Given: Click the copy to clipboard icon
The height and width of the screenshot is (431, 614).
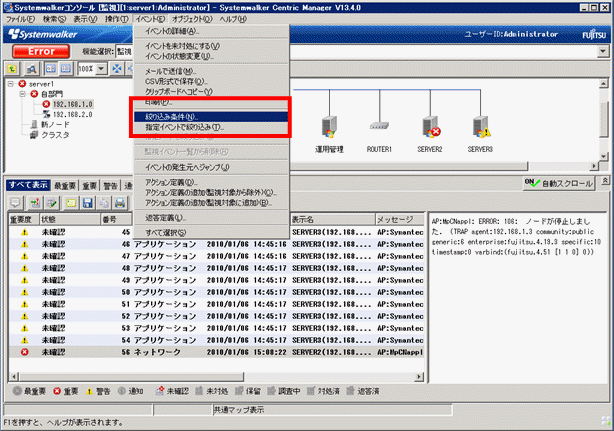Looking at the screenshot, I should coord(104,203).
